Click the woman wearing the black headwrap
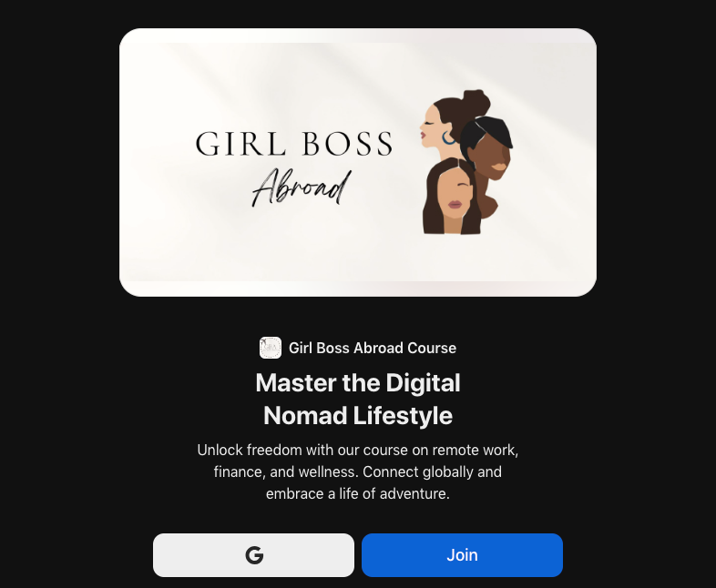The image size is (716, 588). [x=487, y=150]
